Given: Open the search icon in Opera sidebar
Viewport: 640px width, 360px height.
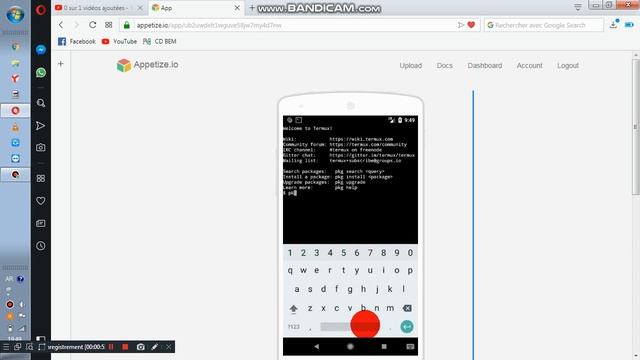Looking at the screenshot, I should click(41, 103).
